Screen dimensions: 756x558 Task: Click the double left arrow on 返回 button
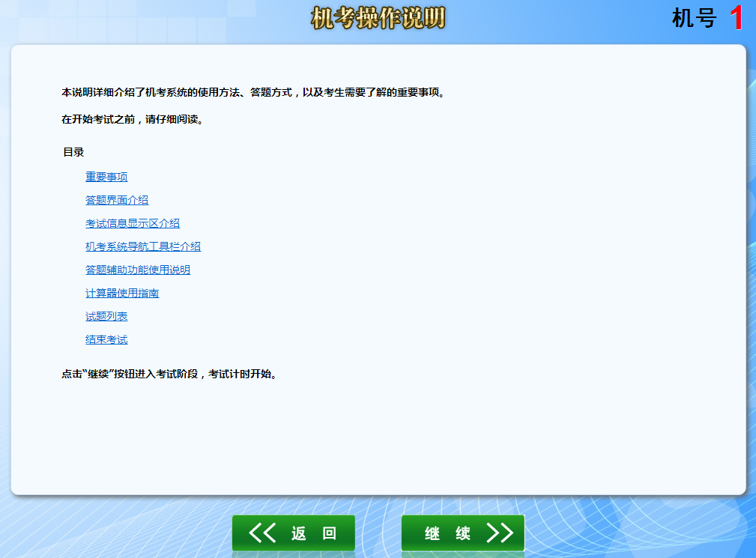261,533
